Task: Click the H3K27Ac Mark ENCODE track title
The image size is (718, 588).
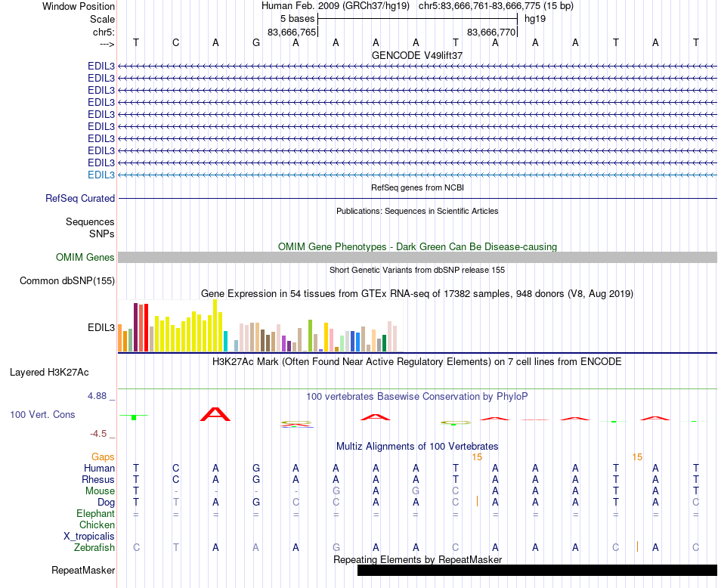Action: tap(417, 362)
